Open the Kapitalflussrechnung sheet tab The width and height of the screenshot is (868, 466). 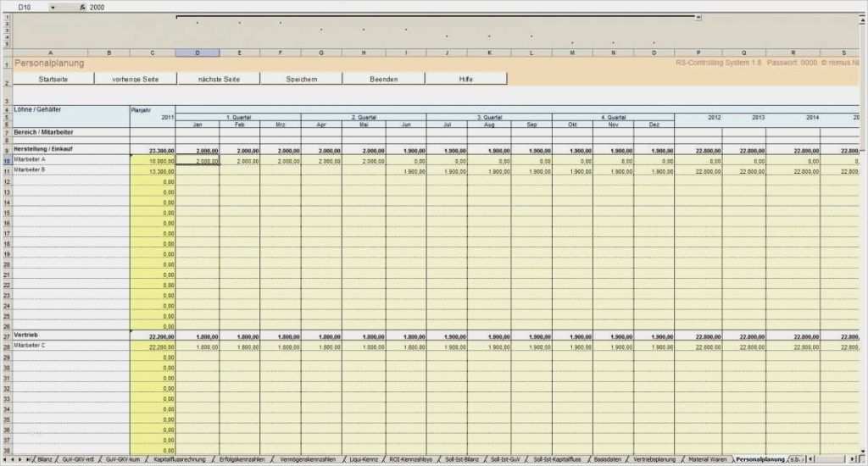(180, 459)
